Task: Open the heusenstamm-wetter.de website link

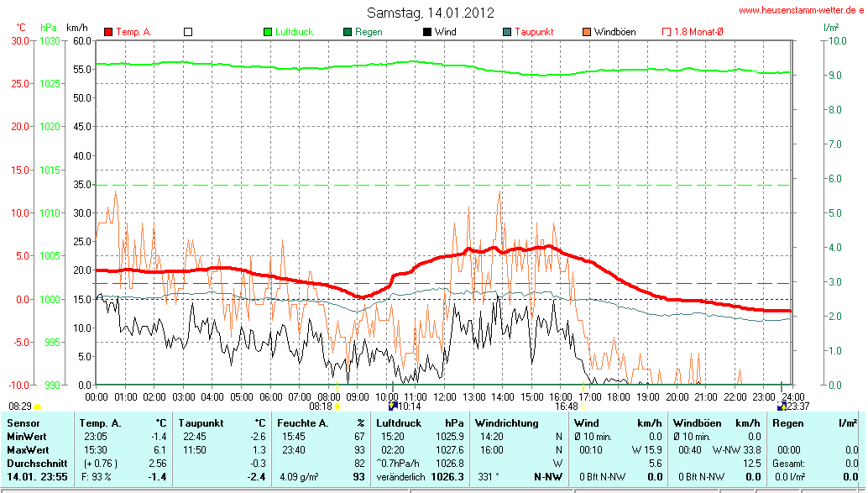Action: pyautogui.click(x=801, y=10)
